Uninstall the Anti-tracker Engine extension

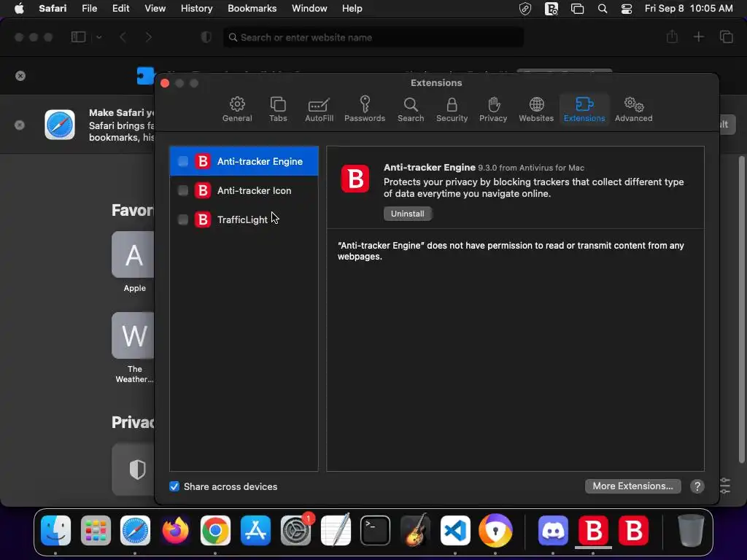pyautogui.click(x=407, y=214)
